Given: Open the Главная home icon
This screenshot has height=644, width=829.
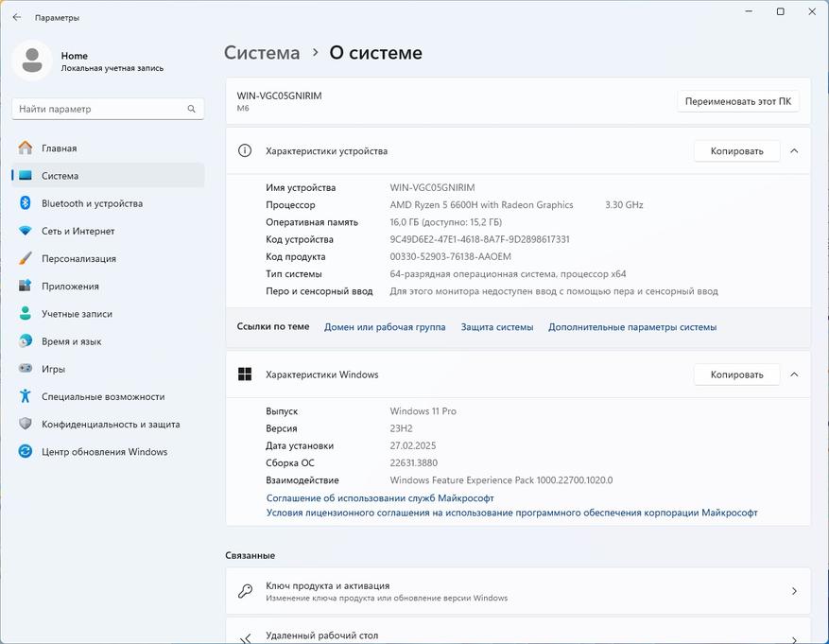Looking at the screenshot, I should pos(26,148).
